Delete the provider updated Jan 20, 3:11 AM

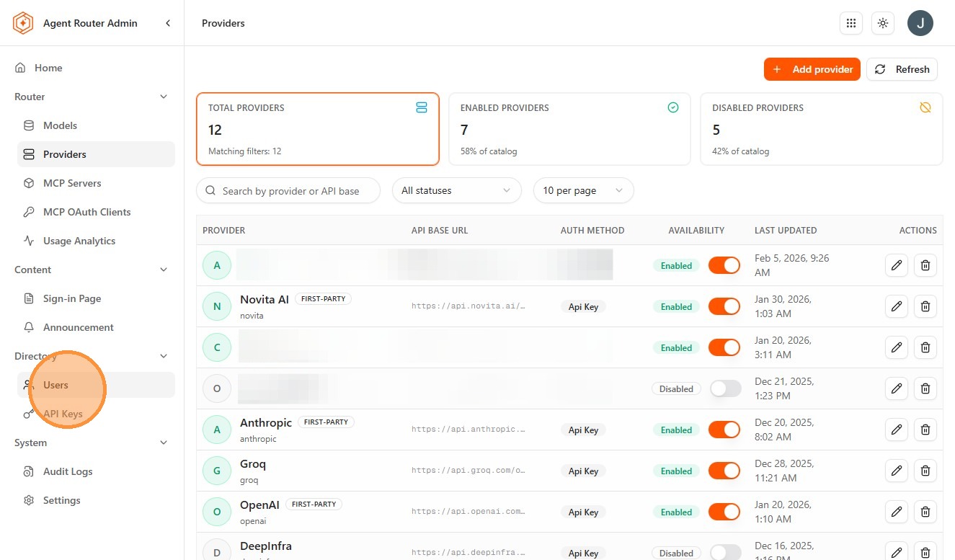point(925,347)
